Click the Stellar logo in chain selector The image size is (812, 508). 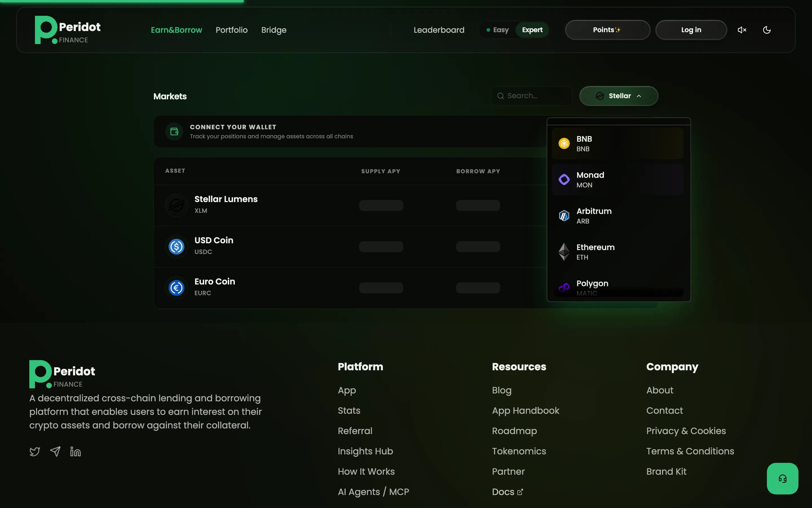click(600, 96)
